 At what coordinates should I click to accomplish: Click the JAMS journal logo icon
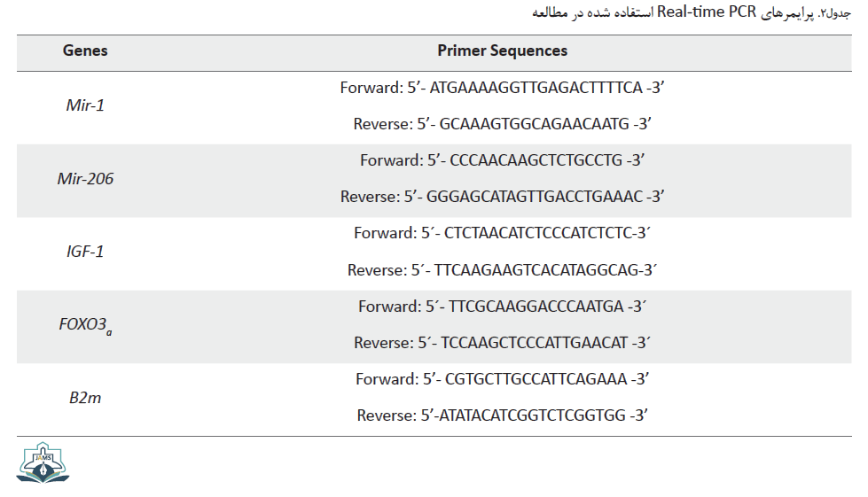[43, 462]
